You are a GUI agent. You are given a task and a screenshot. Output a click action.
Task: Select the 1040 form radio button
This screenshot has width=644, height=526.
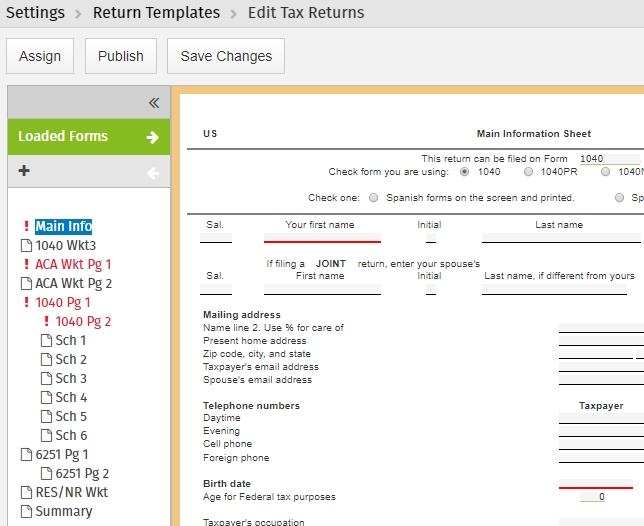[464, 172]
